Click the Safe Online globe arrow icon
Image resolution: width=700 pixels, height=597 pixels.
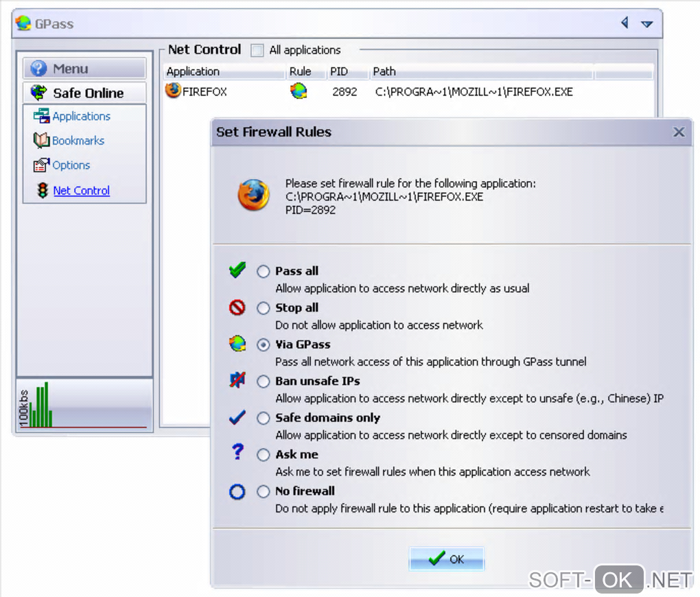click(39, 93)
